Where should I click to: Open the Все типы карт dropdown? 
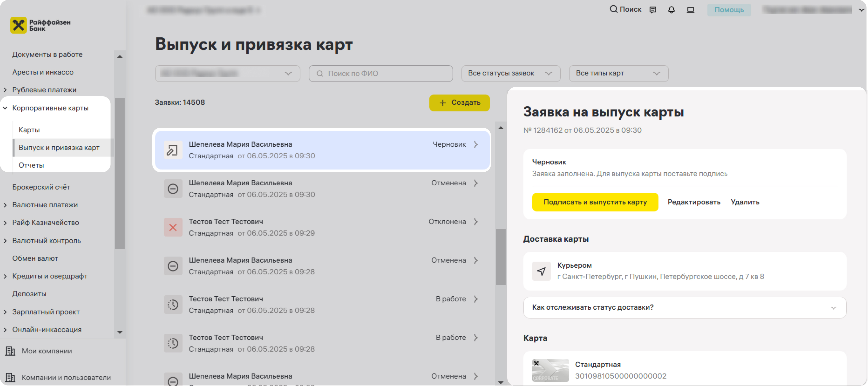tap(618, 73)
